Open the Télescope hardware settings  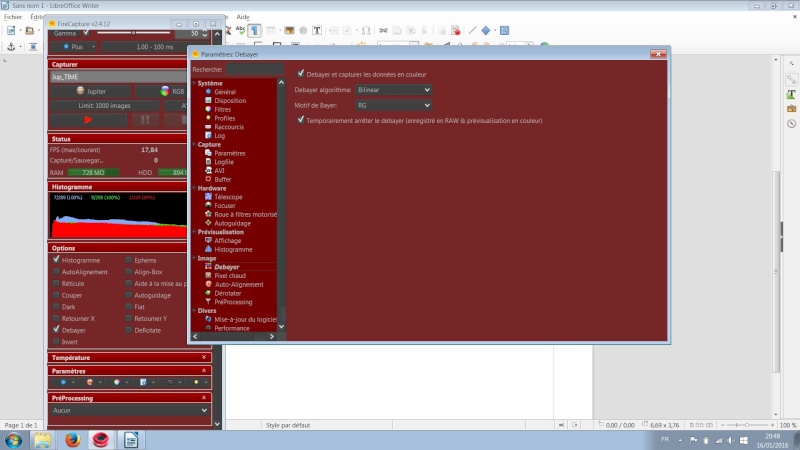(228, 197)
